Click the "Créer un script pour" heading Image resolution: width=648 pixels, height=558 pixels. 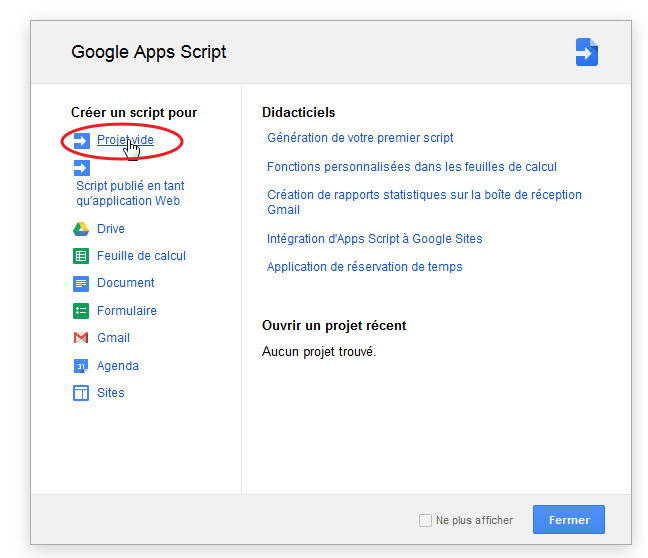[x=134, y=112]
